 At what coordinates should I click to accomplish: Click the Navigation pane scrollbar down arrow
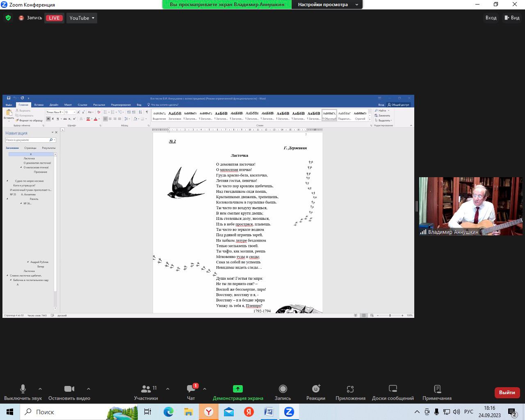(55, 308)
